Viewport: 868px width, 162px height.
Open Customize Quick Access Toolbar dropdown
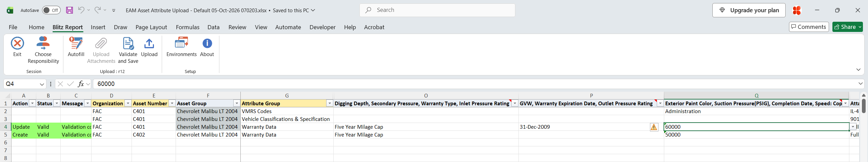pyautogui.click(x=114, y=11)
